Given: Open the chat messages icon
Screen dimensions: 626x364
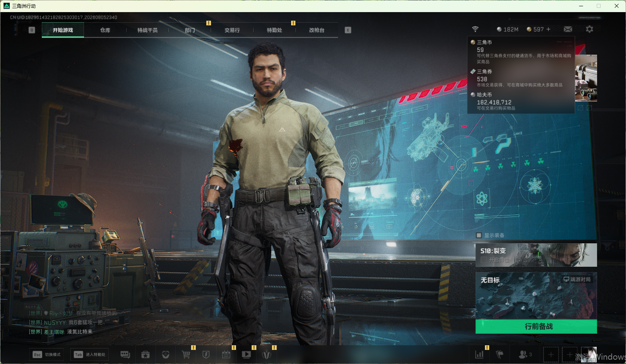Looking at the screenshot, I should (125, 355).
